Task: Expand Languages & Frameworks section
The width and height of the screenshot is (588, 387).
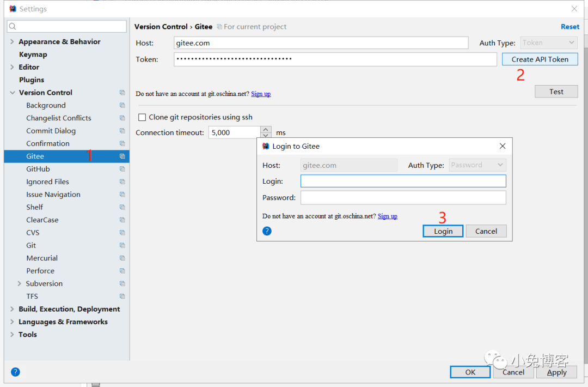Action: pos(12,322)
